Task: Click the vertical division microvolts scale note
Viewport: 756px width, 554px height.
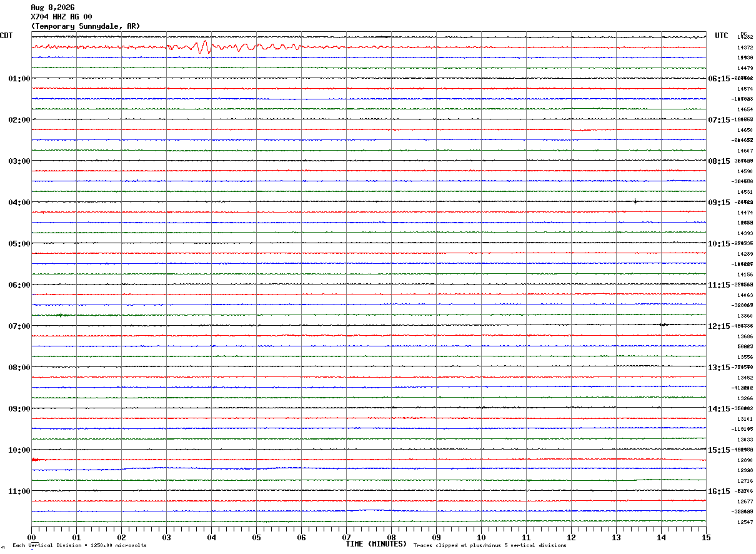Action: tap(79, 546)
